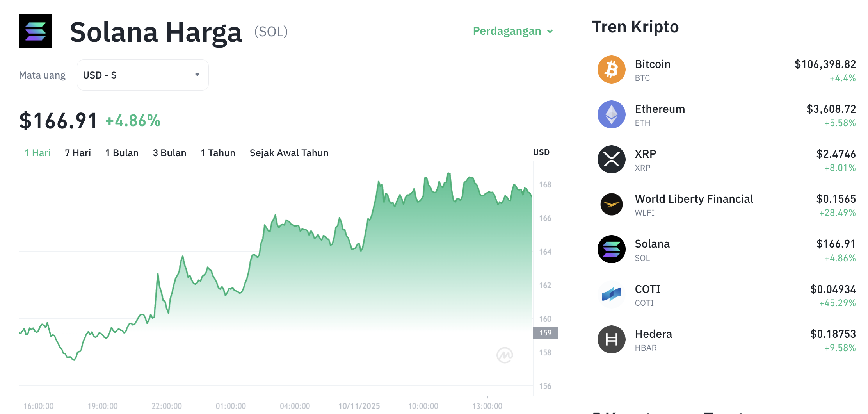868x414 pixels.
Task: Click the Tren Kripto heading
Action: click(636, 27)
